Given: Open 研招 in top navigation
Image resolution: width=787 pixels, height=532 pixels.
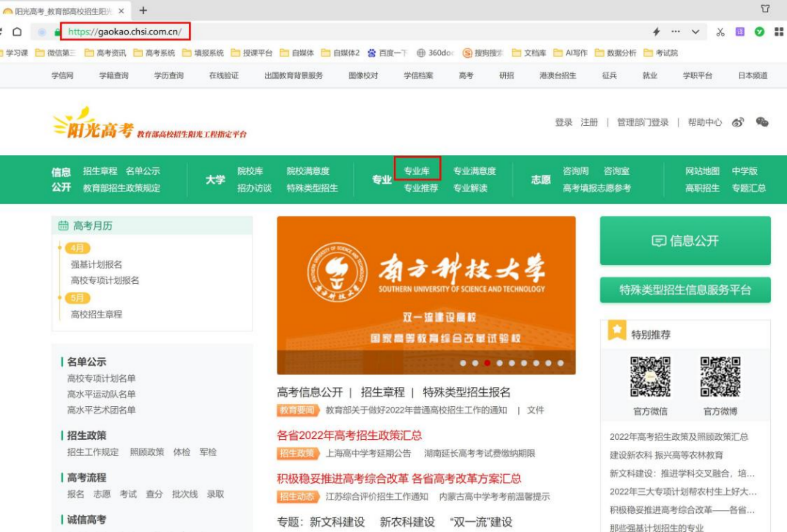Looking at the screenshot, I should (x=506, y=75).
